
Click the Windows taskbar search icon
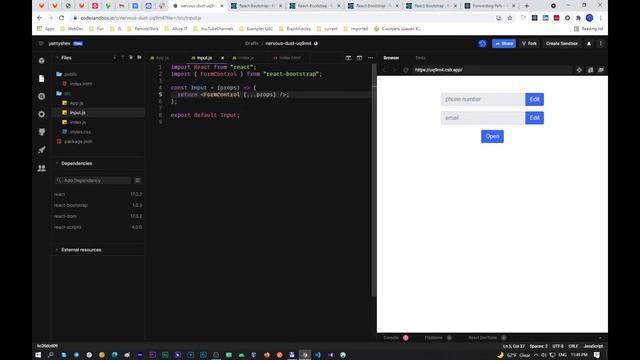point(51,355)
